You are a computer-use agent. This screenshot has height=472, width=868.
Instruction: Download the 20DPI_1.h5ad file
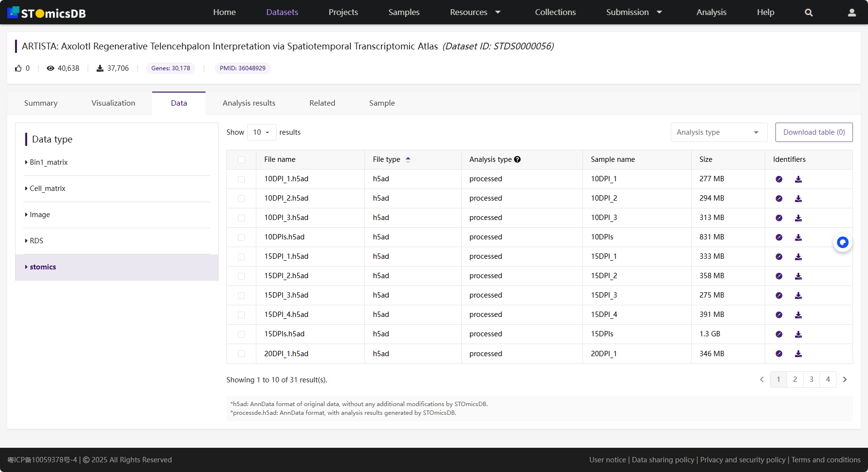pos(798,354)
